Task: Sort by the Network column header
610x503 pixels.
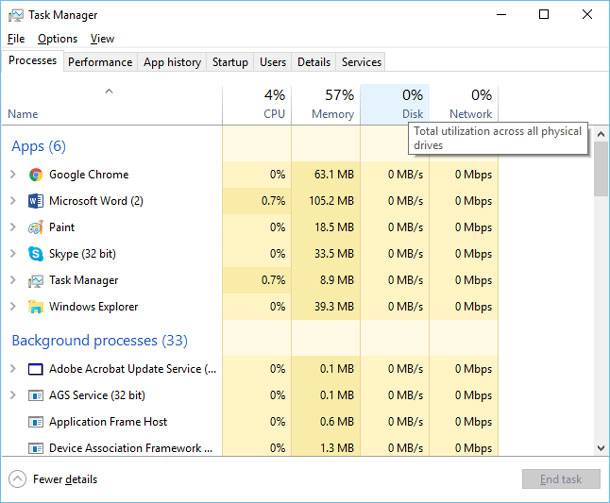Action: [464, 105]
